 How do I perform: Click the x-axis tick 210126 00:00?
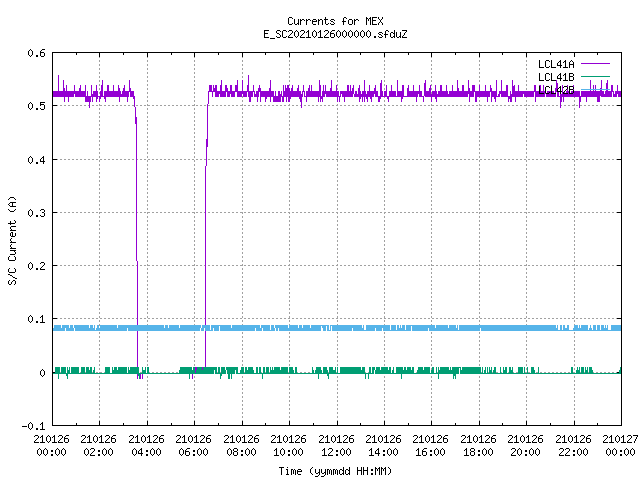coord(51,446)
